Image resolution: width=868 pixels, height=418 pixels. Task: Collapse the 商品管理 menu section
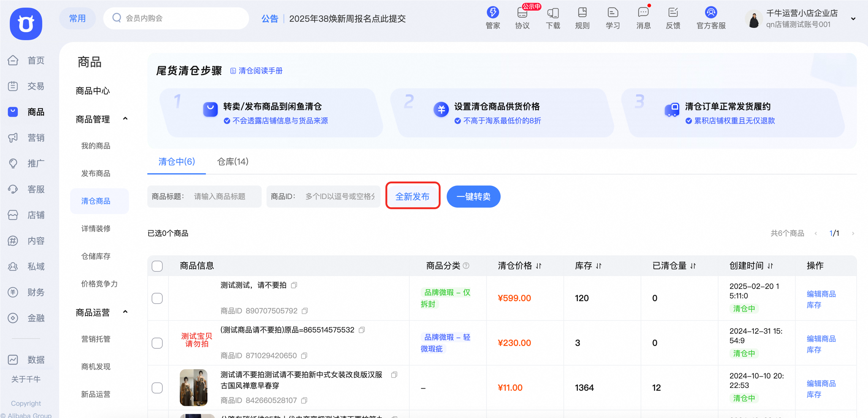[125, 119]
